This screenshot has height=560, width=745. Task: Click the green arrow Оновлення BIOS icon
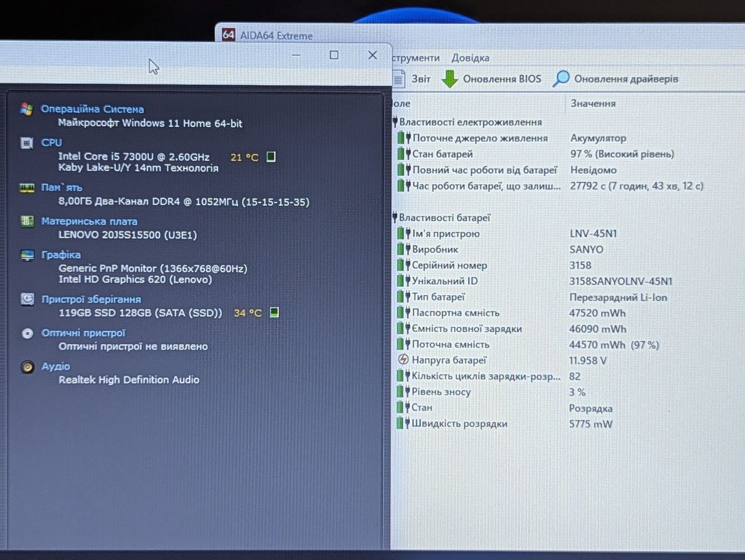pyautogui.click(x=449, y=79)
